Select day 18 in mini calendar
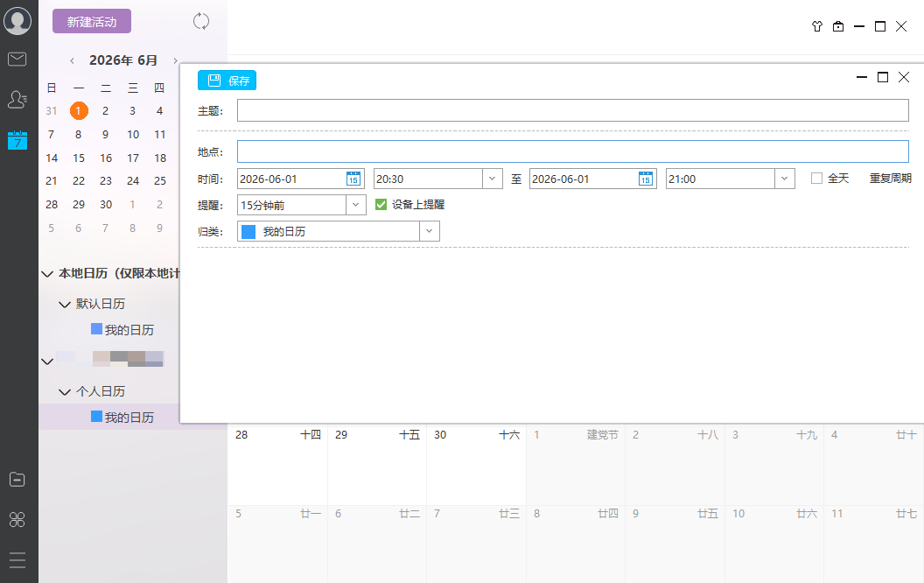 tap(160, 158)
